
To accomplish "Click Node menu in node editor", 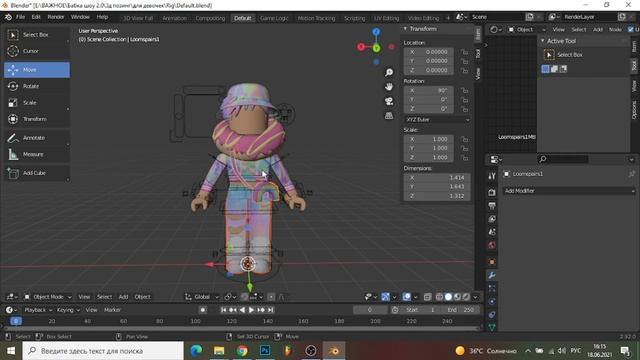I will click(615, 29).
